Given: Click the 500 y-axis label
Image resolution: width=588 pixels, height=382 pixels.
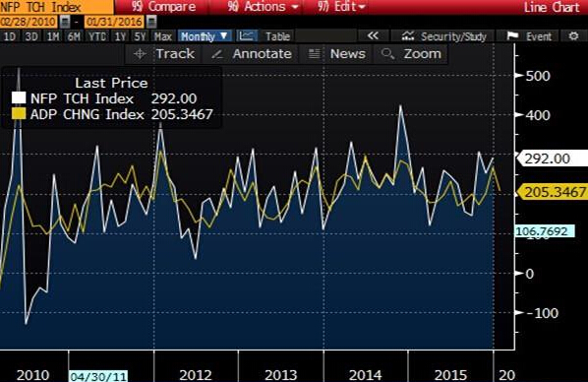Looking at the screenshot, I should click(538, 76).
